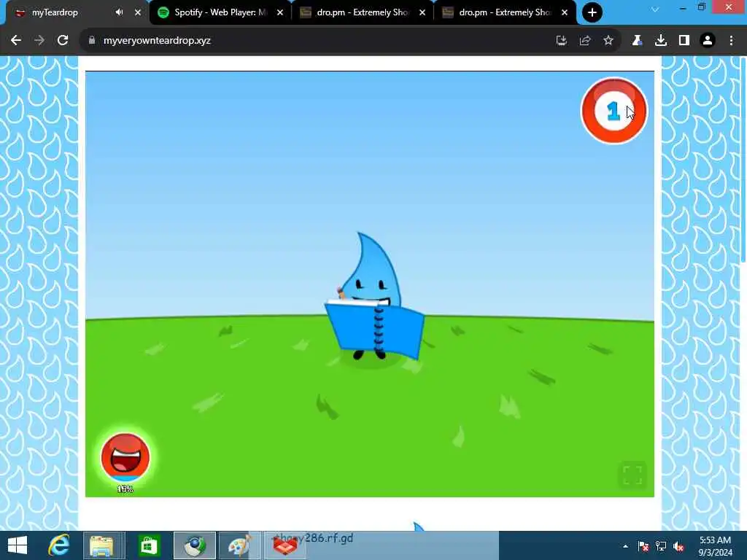This screenshot has height=560, width=747.
Task: Close the myTeardrop tab
Action: coord(138,12)
